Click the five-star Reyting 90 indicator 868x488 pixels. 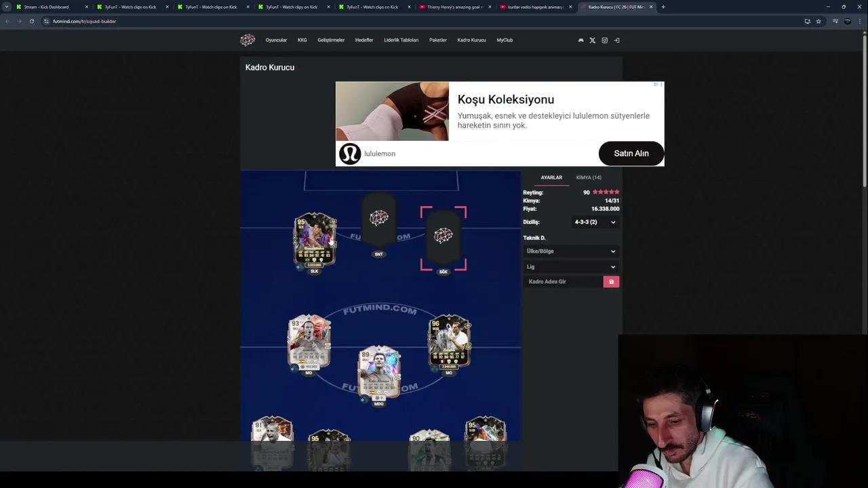click(606, 192)
